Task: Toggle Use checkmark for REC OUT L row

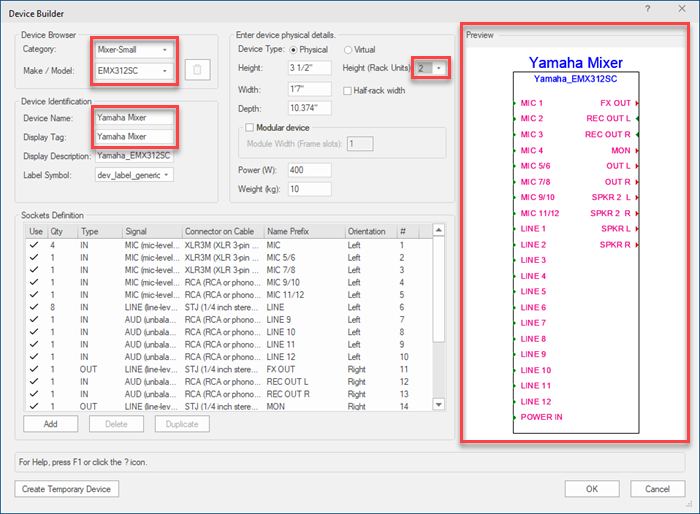Action: coord(34,381)
